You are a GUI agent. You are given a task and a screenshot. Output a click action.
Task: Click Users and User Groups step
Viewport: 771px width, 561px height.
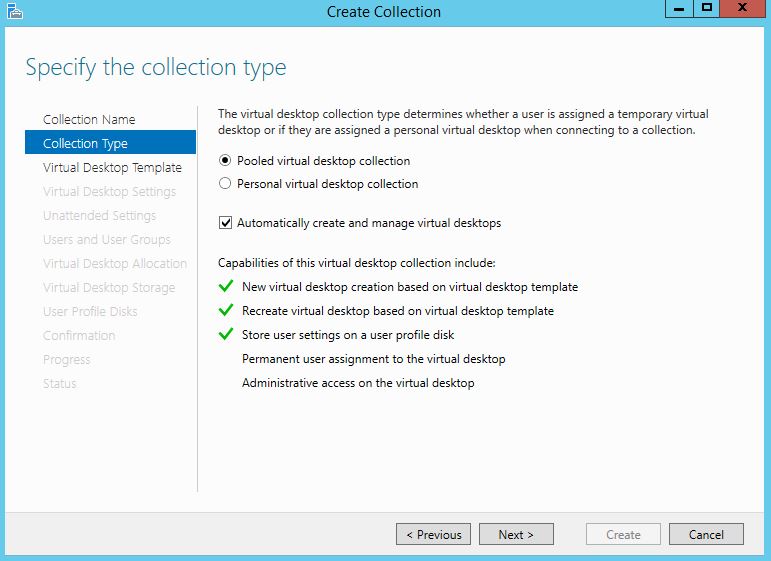[x=107, y=240]
